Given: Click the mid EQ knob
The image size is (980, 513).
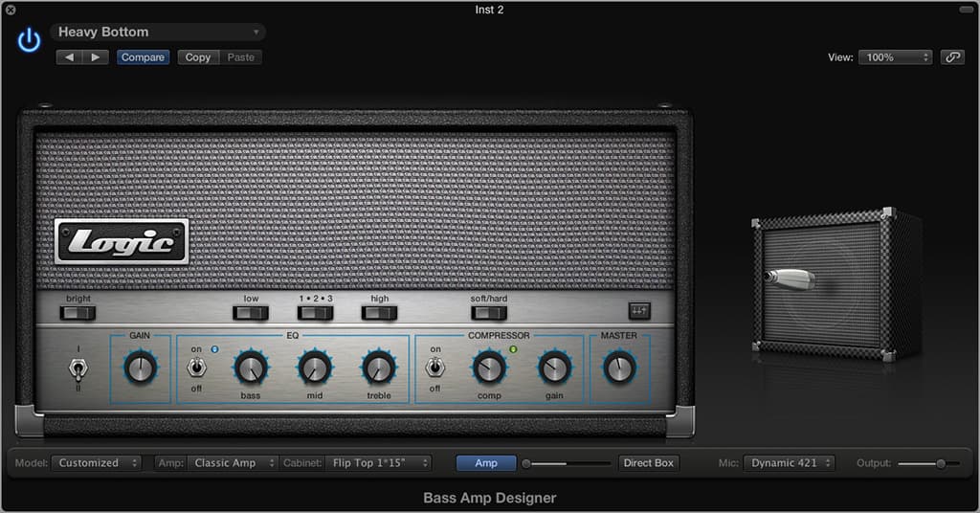Looking at the screenshot, I should (x=314, y=368).
